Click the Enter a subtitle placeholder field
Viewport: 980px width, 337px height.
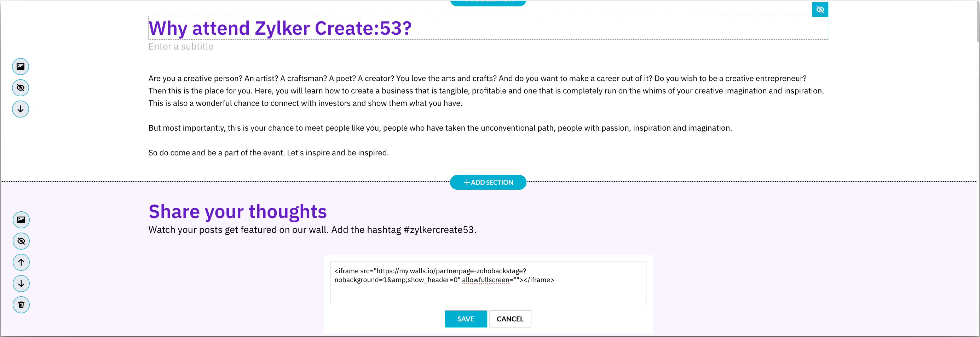point(181,46)
